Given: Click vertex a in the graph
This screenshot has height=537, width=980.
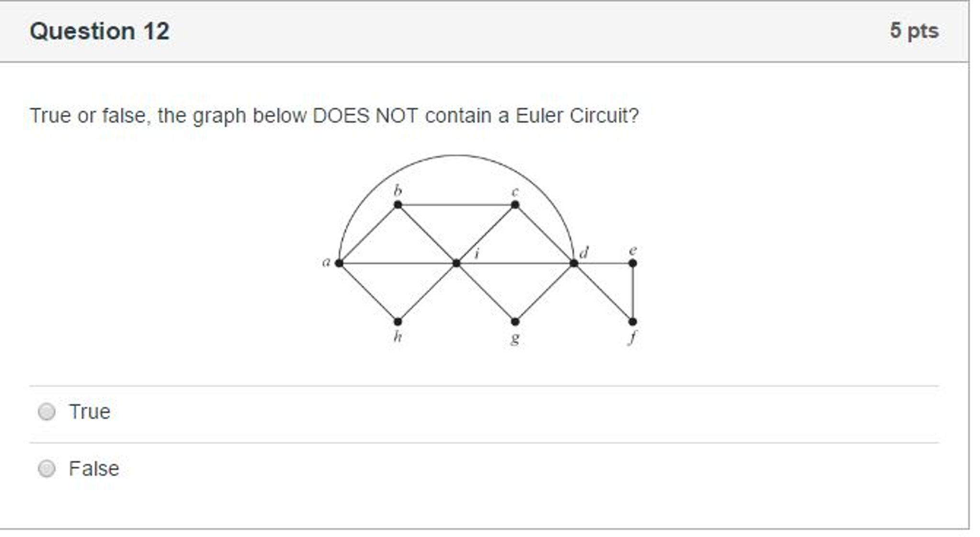Looking at the screenshot, I should click(x=340, y=262).
